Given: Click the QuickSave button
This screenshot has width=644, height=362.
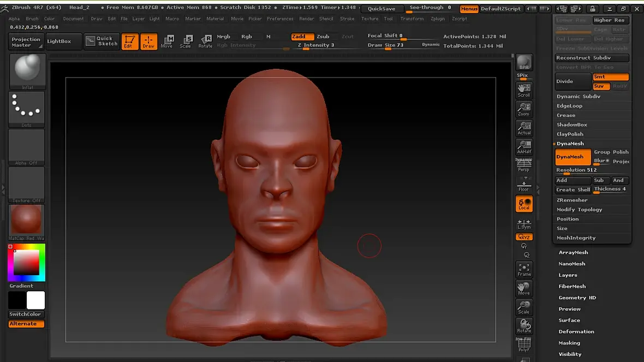Looking at the screenshot, I should [x=381, y=9].
